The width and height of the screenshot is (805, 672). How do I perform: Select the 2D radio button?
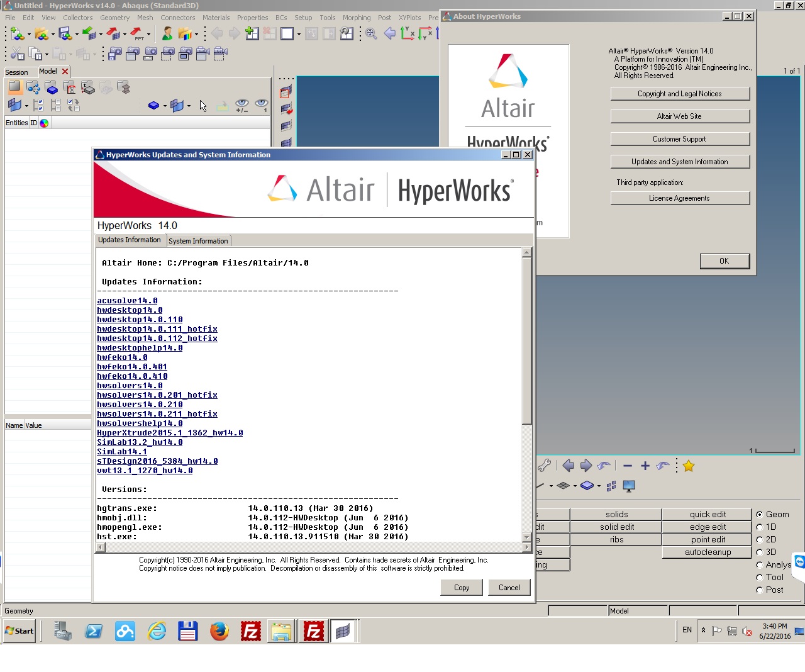point(760,540)
